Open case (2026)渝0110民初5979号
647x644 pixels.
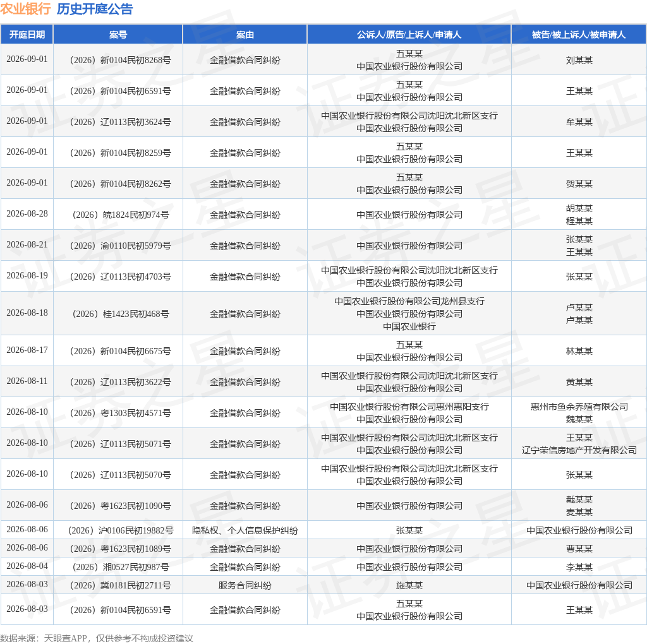pyautogui.click(x=120, y=246)
